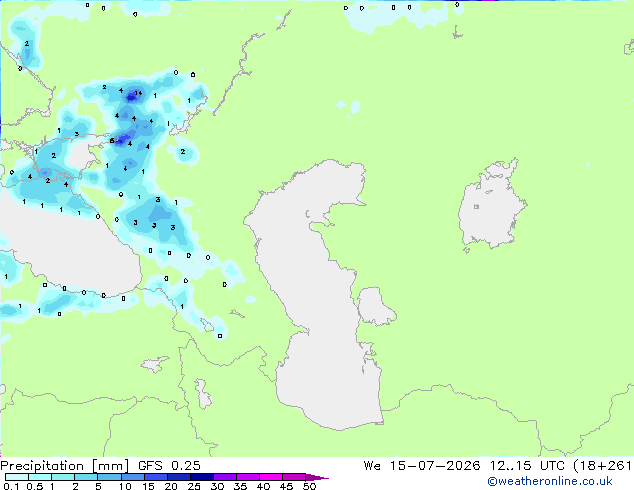Choose the 20–25 mm legend color box
Screen dimensions: 634x490
click(x=179, y=477)
